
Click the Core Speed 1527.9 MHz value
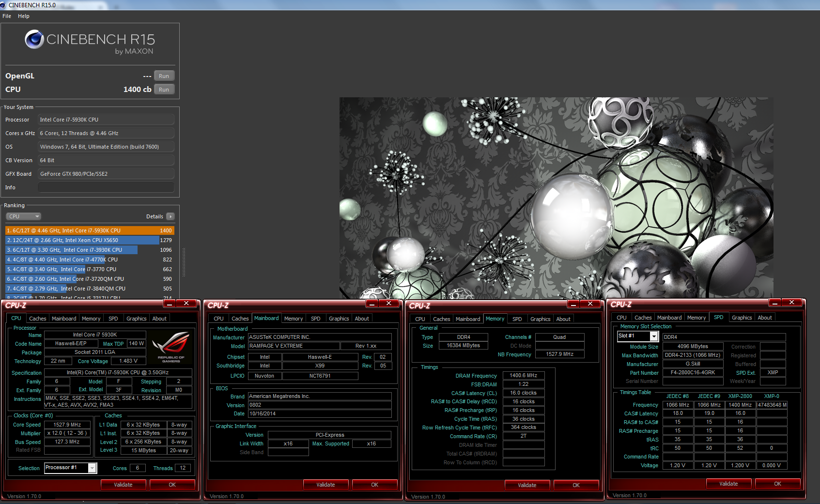coord(67,425)
